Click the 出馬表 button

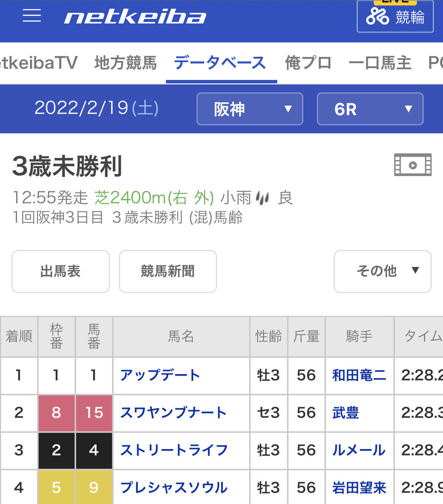[61, 271]
